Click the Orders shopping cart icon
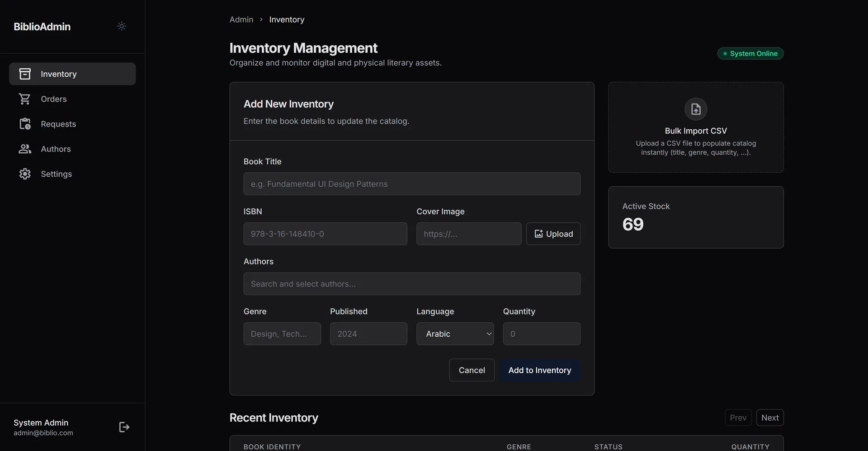Screen dimensions: 868x451 point(25,99)
